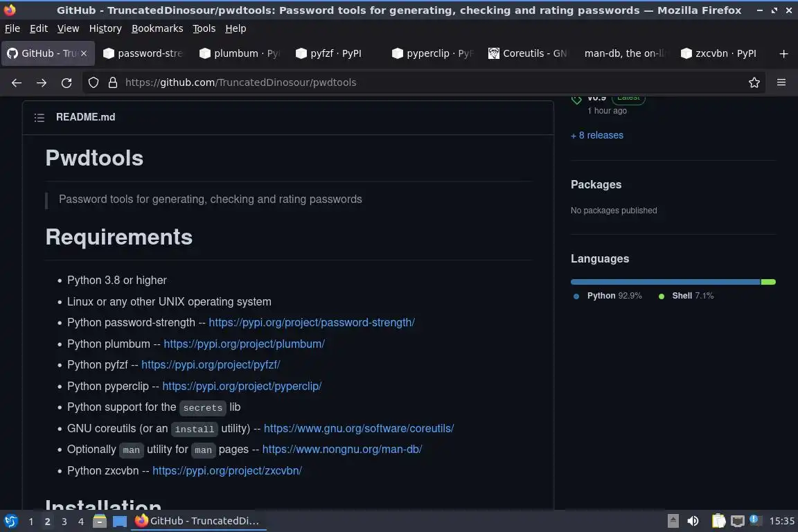This screenshot has height=532, width=798.
Task: Click the Requirements heading
Action: 119,237
